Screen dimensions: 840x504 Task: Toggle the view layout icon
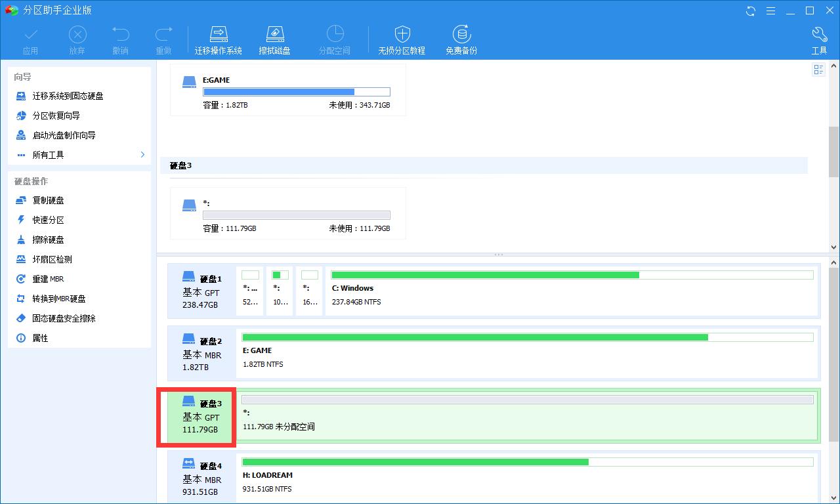pos(818,70)
